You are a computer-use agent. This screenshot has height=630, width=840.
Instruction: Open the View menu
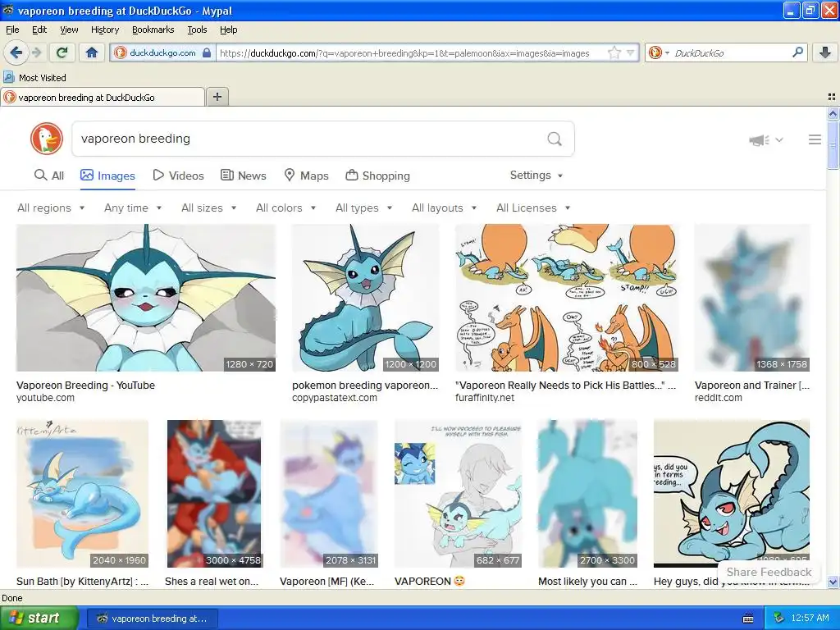click(x=69, y=30)
